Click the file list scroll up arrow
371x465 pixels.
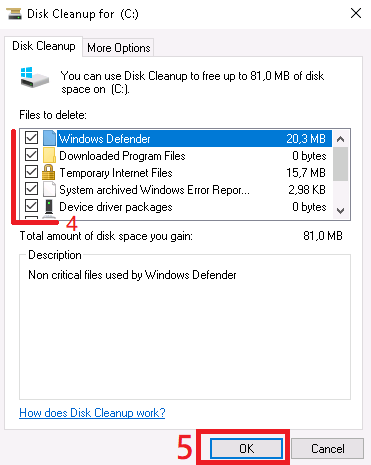click(340, 139)
